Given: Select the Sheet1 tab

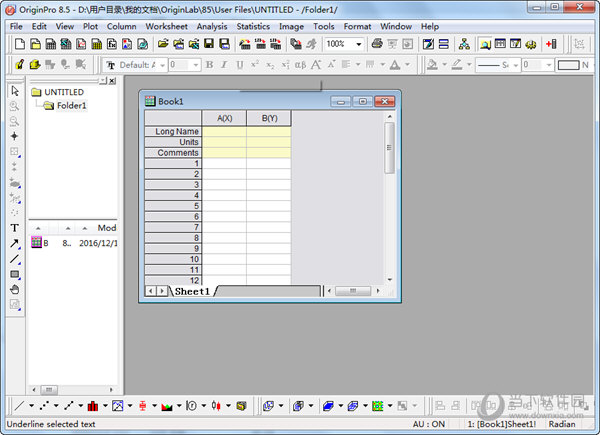Looking at the screenshot, I should coord(192,292).
